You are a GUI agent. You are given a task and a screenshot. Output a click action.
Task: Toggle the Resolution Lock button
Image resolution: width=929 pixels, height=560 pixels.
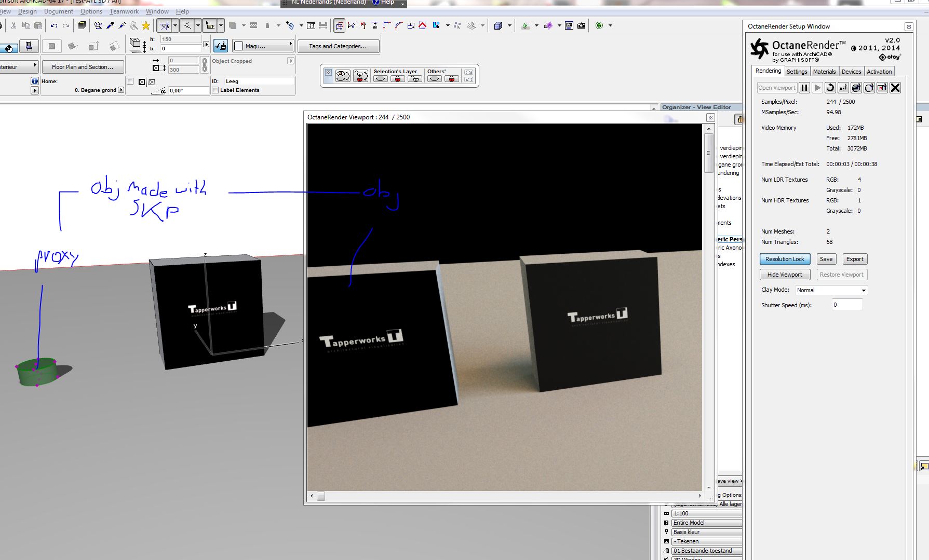coord(785,259)
